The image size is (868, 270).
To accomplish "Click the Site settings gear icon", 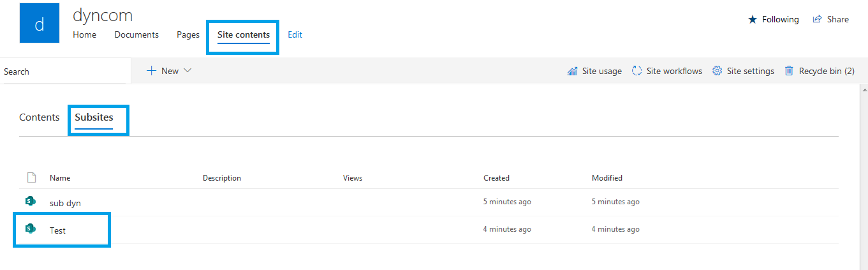I will point(717,71).
